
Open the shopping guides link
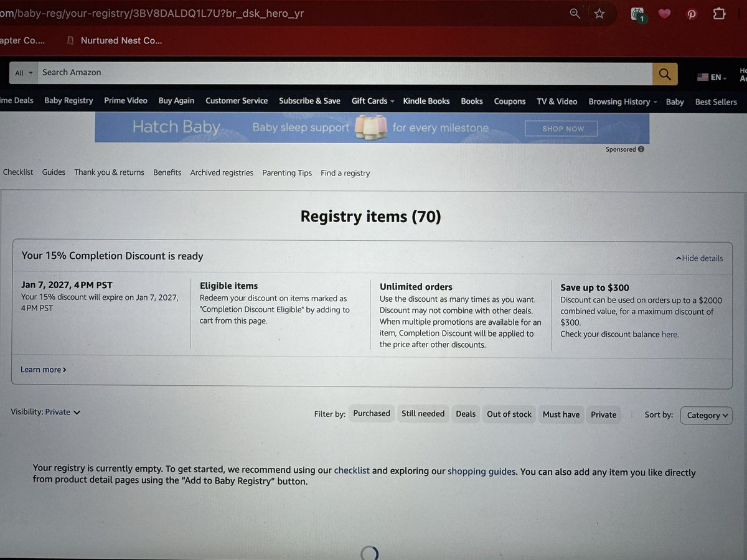(x=481, y=472)
